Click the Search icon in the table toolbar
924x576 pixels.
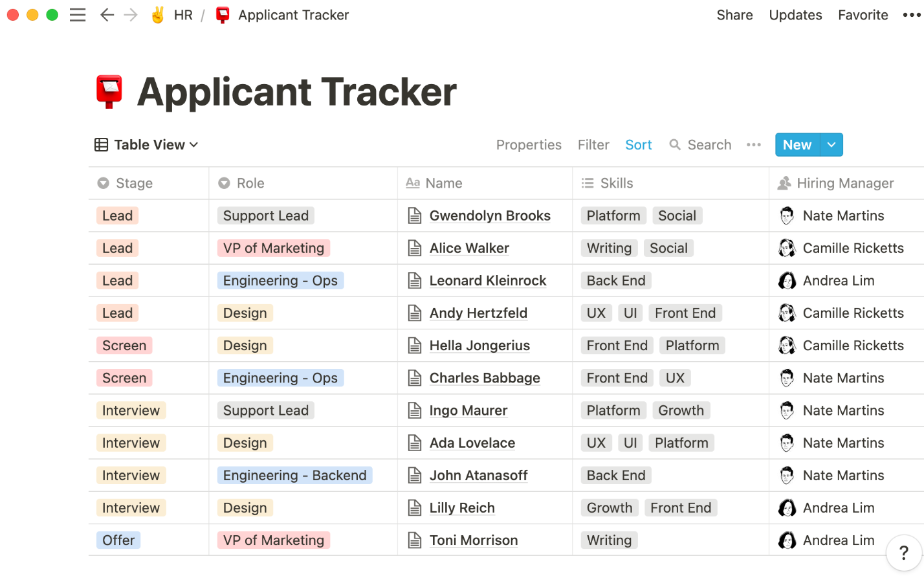click(674, 144)
